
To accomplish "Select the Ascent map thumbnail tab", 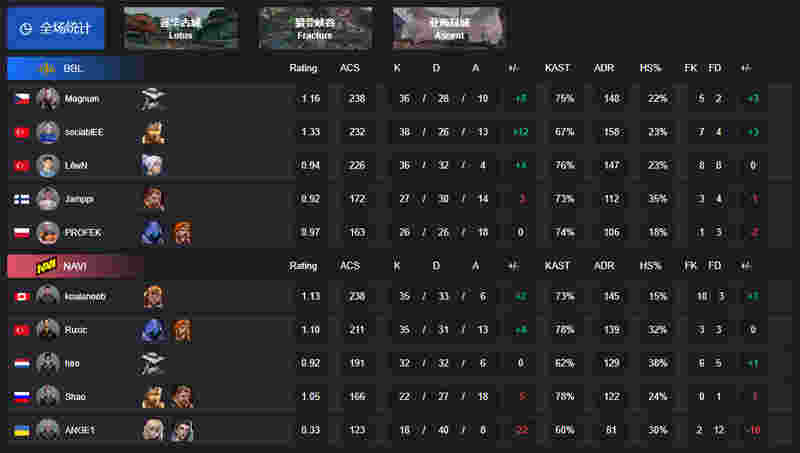I will [x=449, y=28].
